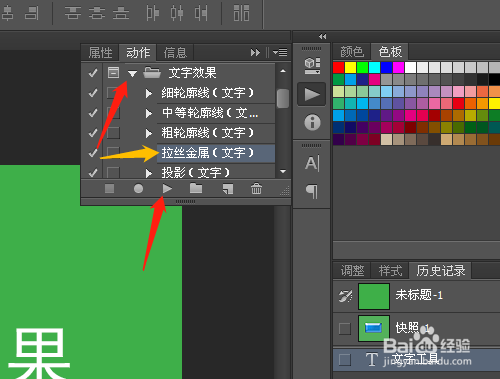500x379 pixels.
Task: Select the 投影（文字）action
Action: (216, 172)
